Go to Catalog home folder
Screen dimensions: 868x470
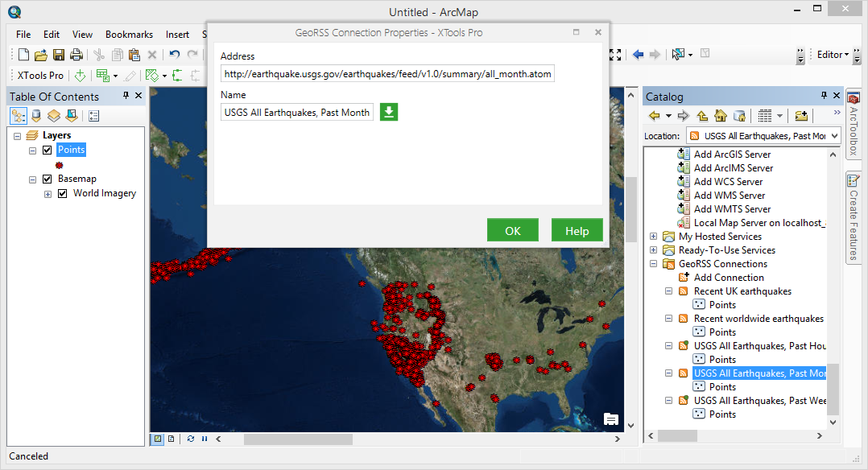720,116
